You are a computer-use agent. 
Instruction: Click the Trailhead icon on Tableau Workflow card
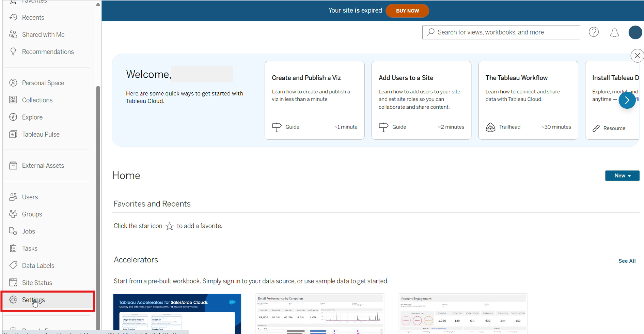[490, 127]
